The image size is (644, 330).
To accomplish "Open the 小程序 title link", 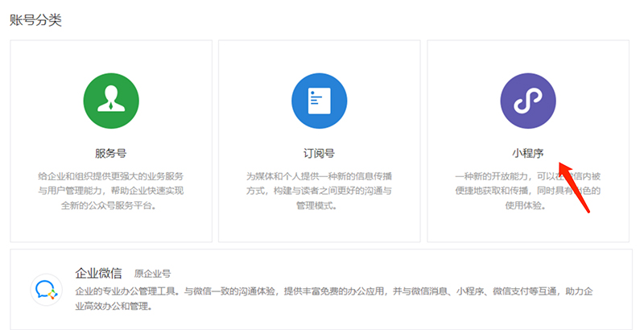I will (528, 154).
